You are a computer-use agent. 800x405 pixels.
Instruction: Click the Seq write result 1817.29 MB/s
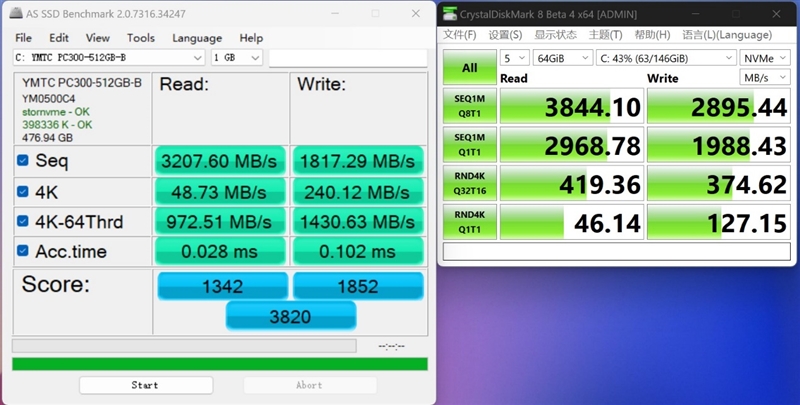coord(358,161)
